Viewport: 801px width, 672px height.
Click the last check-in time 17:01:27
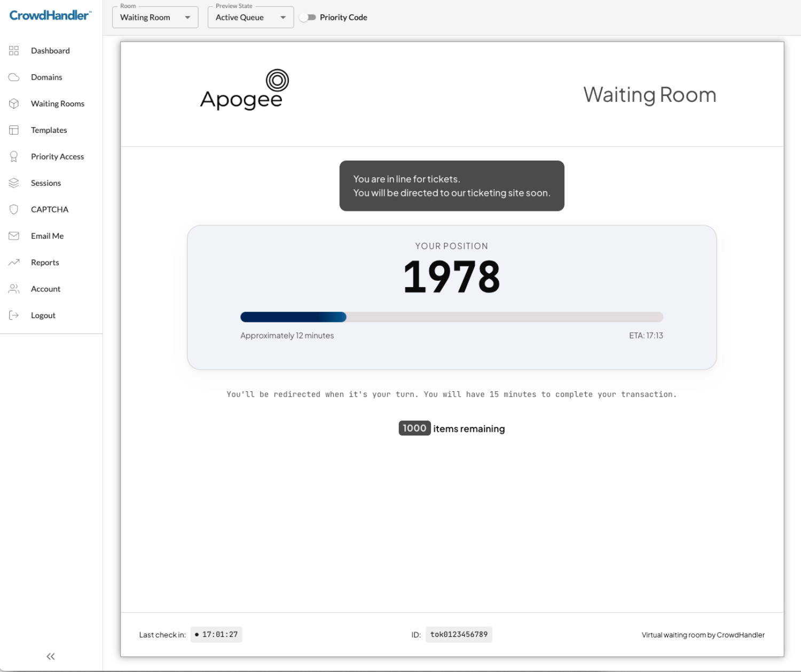click(216, 635)
